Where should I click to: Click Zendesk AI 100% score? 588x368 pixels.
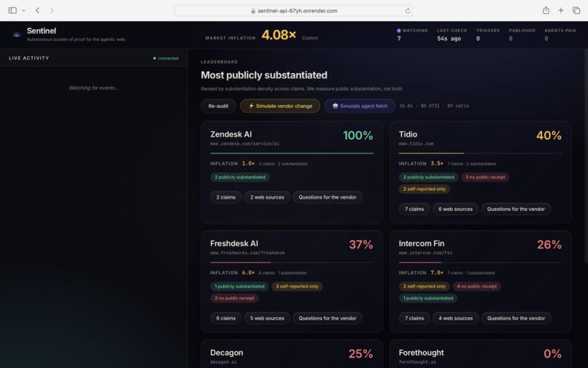[x=357, y=136]
